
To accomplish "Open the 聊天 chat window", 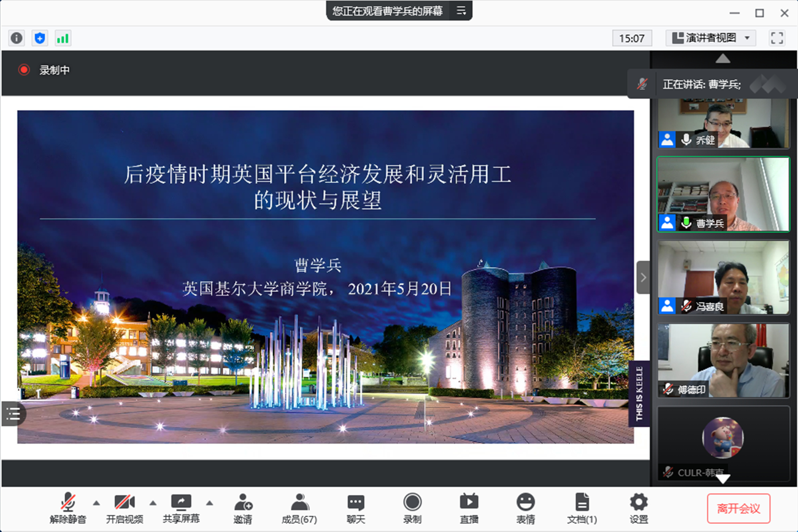I will coord(355,508).
